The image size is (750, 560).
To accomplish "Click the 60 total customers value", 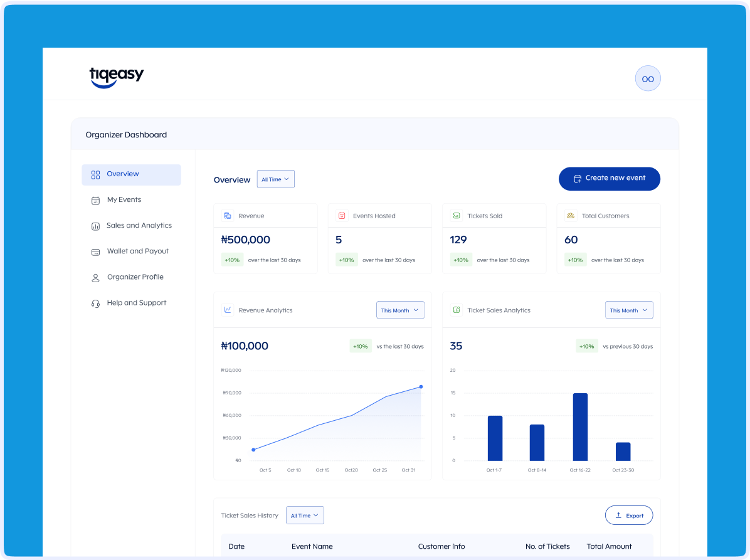I will 571,240.
